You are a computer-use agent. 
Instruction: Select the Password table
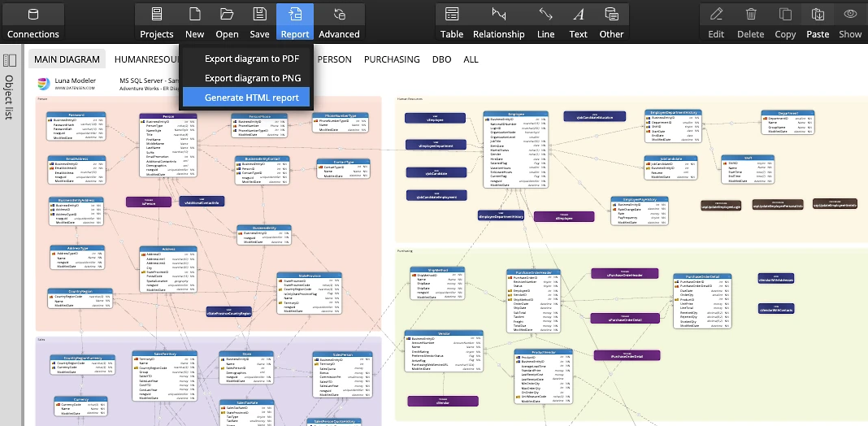click(76, 126)
